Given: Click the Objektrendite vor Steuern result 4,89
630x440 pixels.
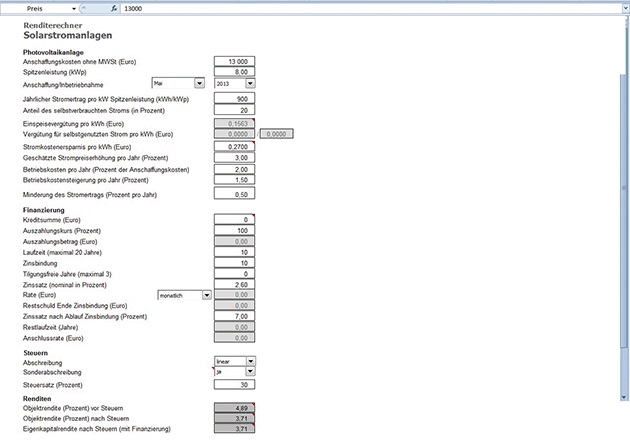Looking at the screenshot, I should click(235, 407).
